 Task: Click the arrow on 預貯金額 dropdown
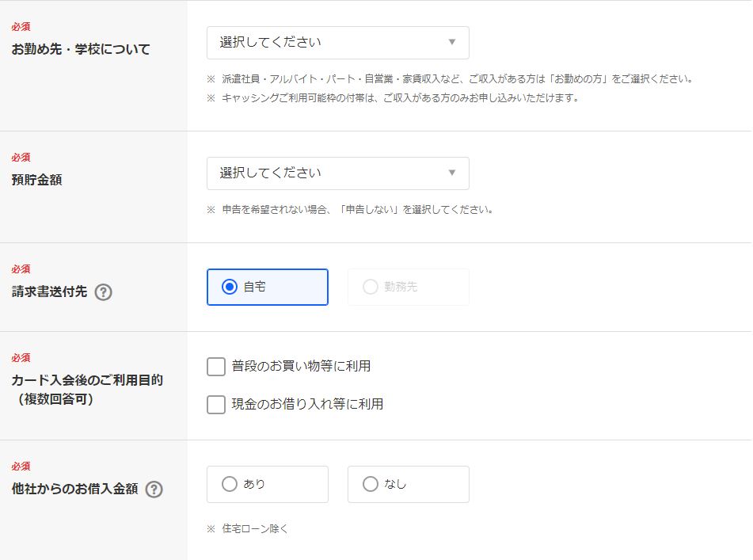click(452, 173)
